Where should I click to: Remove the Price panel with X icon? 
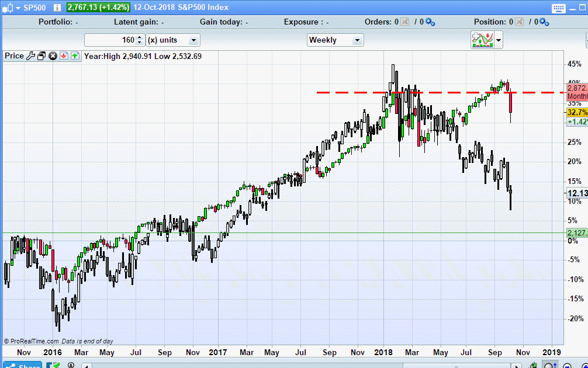[53, 56]
